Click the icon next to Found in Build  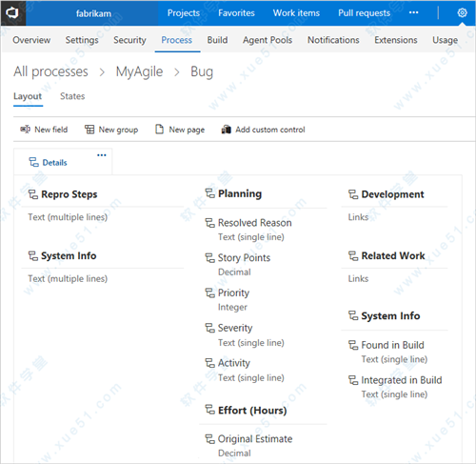point(353,345)
